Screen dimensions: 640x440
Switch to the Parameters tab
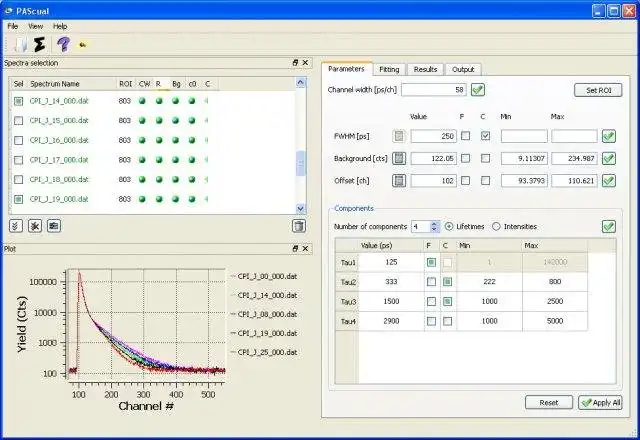(347, 69)
